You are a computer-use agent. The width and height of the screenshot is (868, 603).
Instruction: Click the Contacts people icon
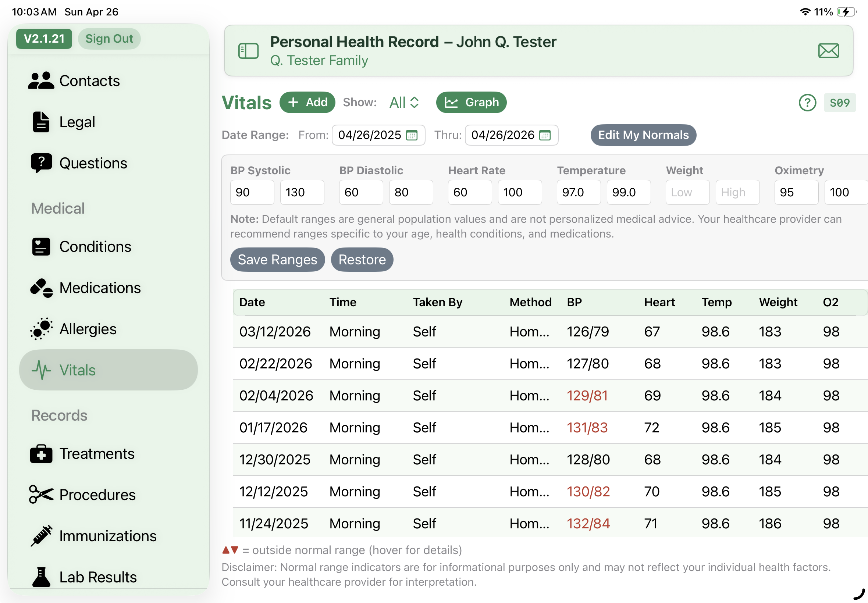click(41, 81)
